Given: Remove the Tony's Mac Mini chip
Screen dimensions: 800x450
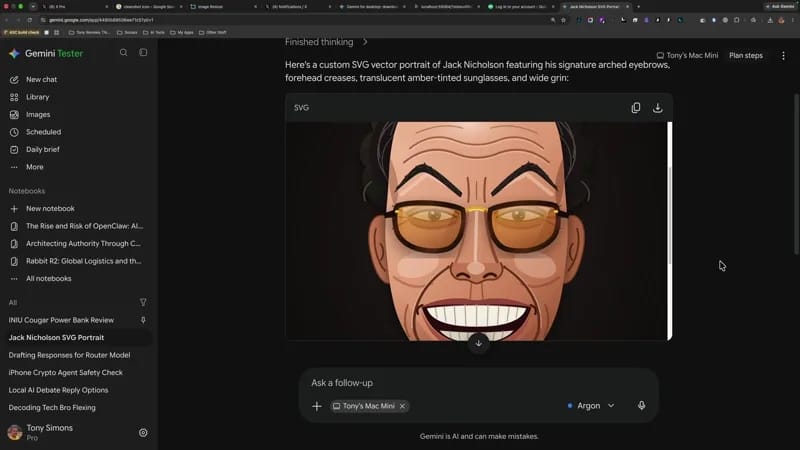Looking at the screenshot, I should coord(403,406).
